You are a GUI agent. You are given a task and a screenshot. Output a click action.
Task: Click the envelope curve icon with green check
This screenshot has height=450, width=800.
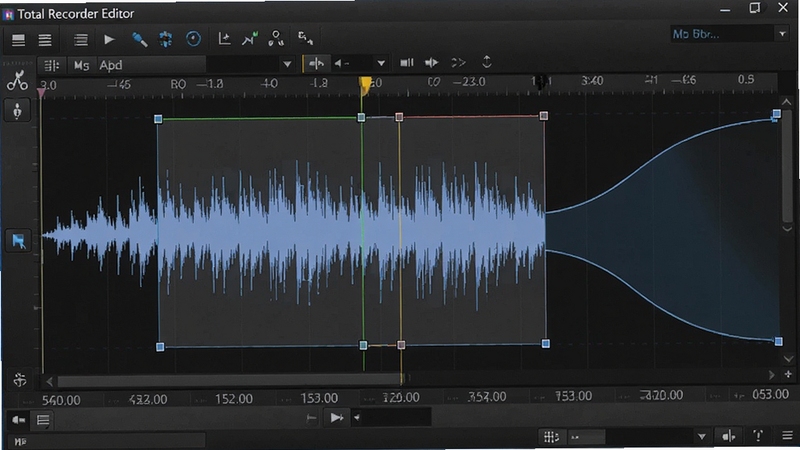249,39
